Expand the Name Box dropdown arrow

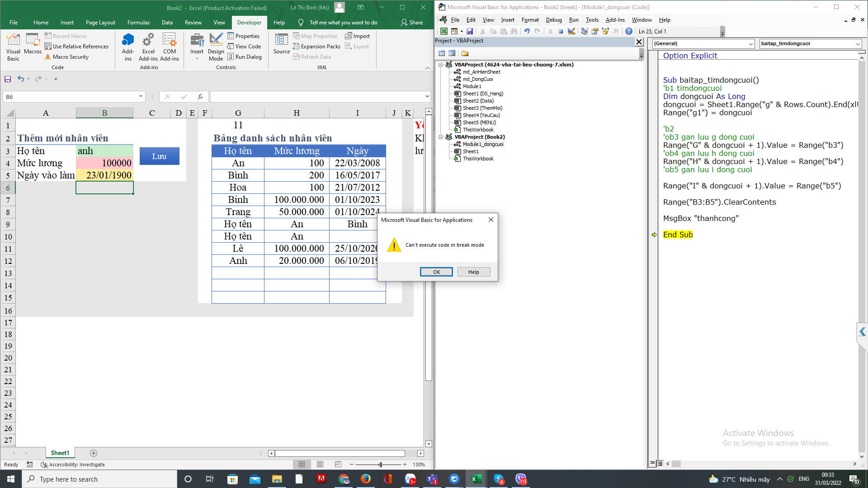tap(141, 97)
